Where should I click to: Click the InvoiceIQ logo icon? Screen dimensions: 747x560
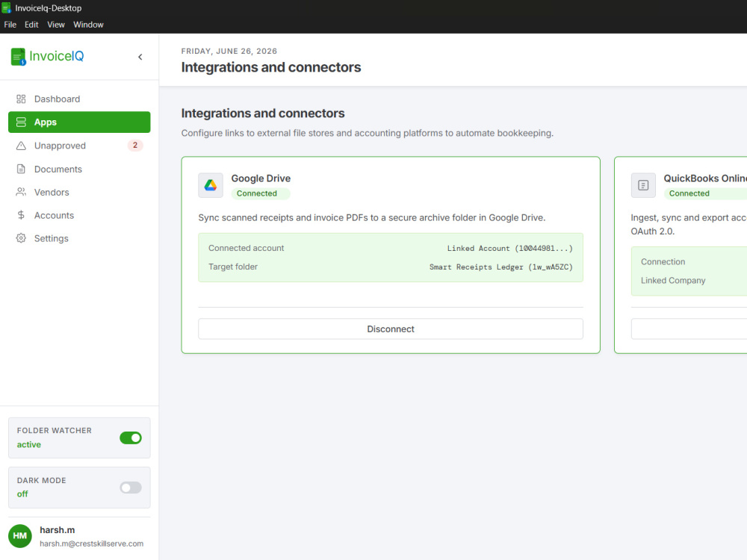pyautogui.click(x=18, y=57)
